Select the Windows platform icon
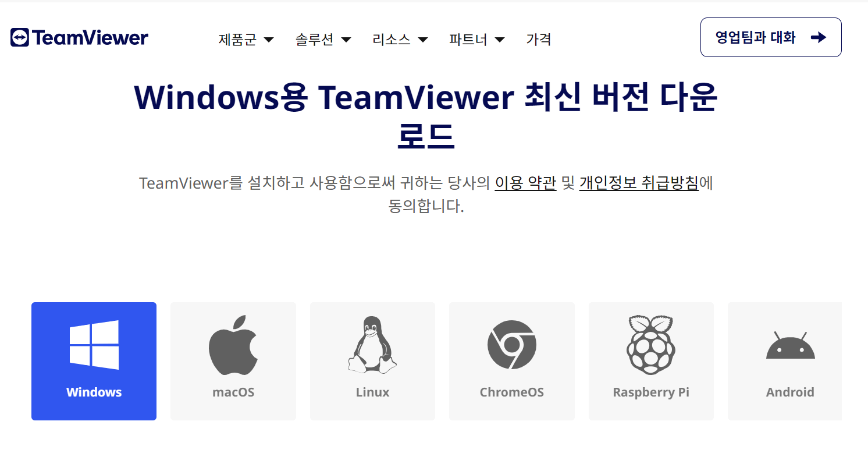Viewport: 868px width, 453px height. pos(94,345)
